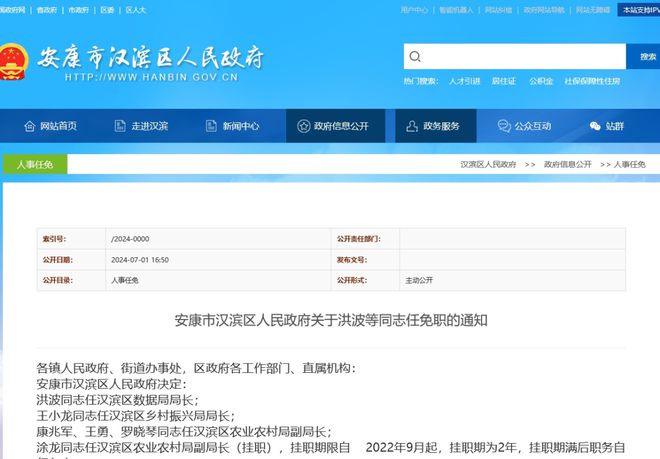Viewport: 660px width, 459px height.
Task: Open the 政务服务 menu item
Action: pyautogui.click(x=436, y=126)
